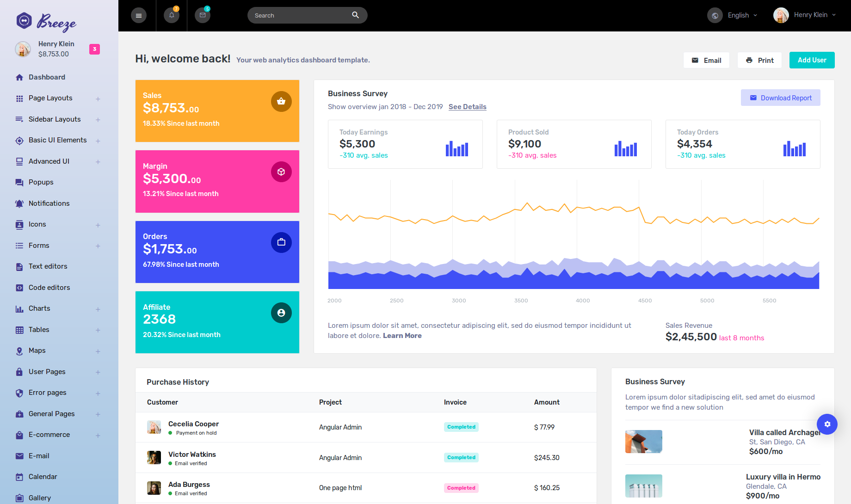Expand the Page Layouts submenu plus
This screenshot has width=851, height=504.
(x=98, y=98)
